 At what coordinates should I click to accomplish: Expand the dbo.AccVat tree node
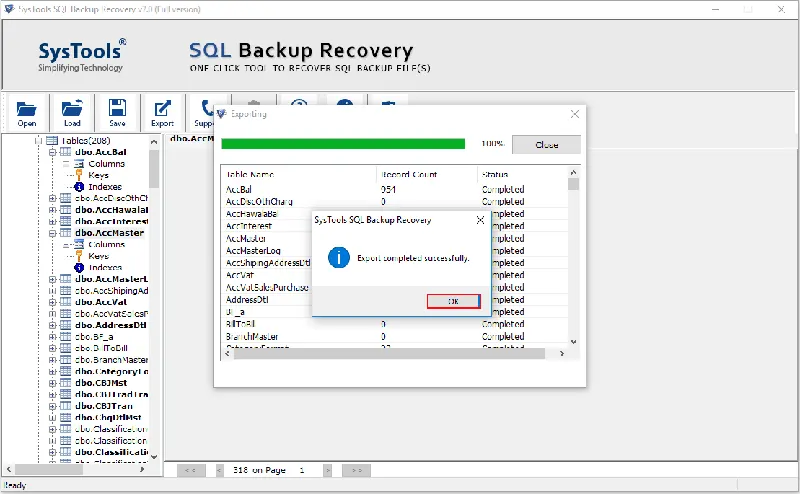tap(52, 302)
